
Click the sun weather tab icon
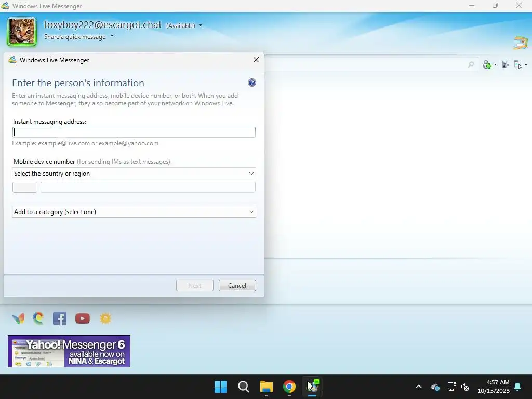point(105,318)
